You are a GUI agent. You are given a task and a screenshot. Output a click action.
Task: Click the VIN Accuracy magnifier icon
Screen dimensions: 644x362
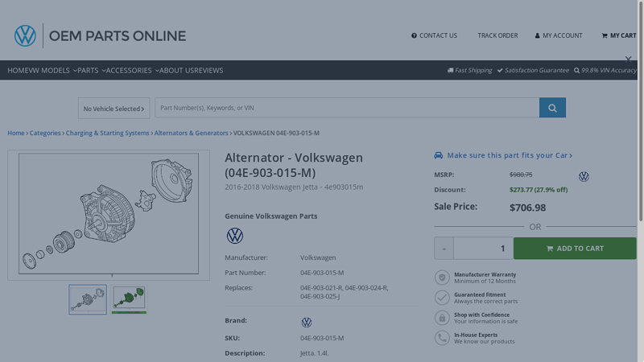point(576,70)
